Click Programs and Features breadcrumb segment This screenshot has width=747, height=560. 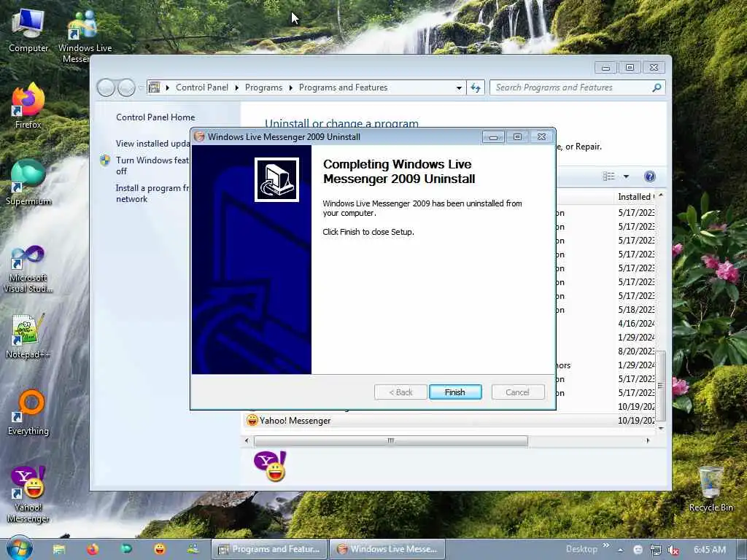pyautogui.click(x=343, y=87)
